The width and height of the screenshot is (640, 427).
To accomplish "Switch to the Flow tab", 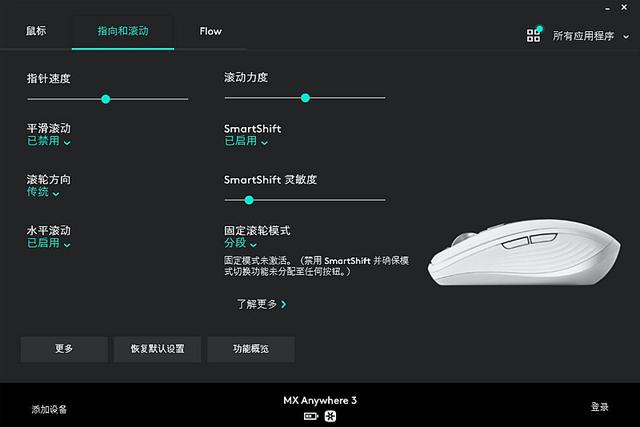I will [x=211, y=31].
